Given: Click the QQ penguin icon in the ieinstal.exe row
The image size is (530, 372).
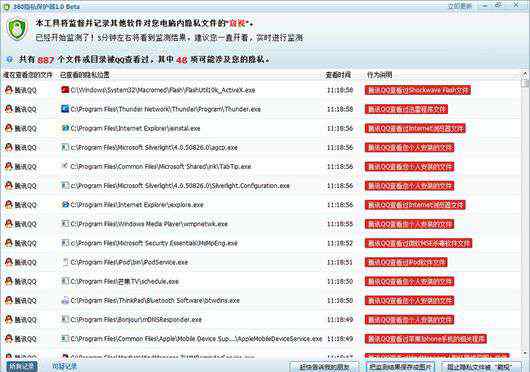Looking at the screenshot, I should point(9,128).
